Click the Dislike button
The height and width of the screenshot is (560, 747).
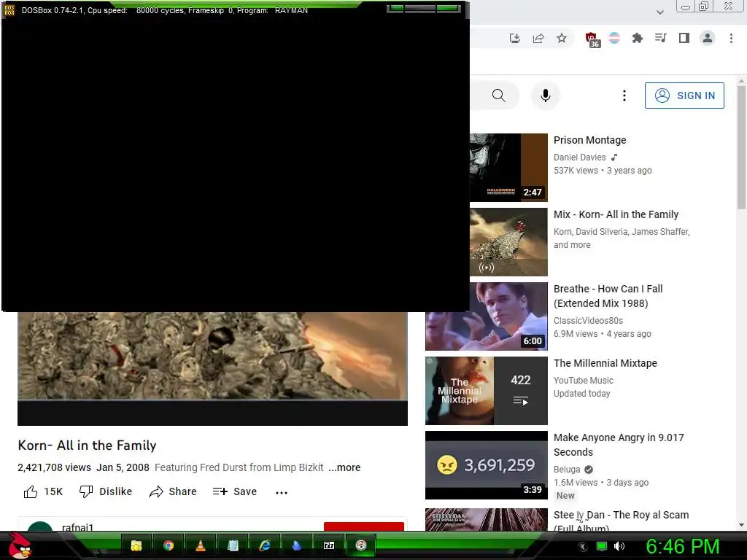pyautogui.click(x=106, y=491)
